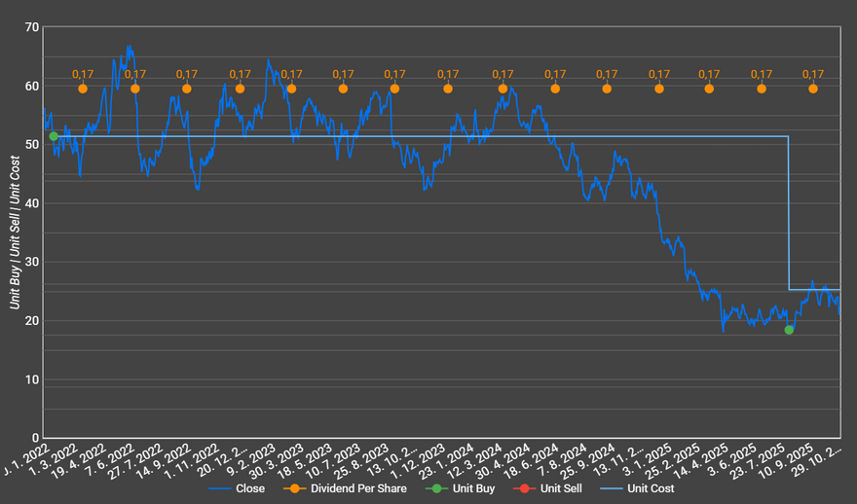
Task: Click the second-to-last orange dividend dot
Action: pos(762,89)
